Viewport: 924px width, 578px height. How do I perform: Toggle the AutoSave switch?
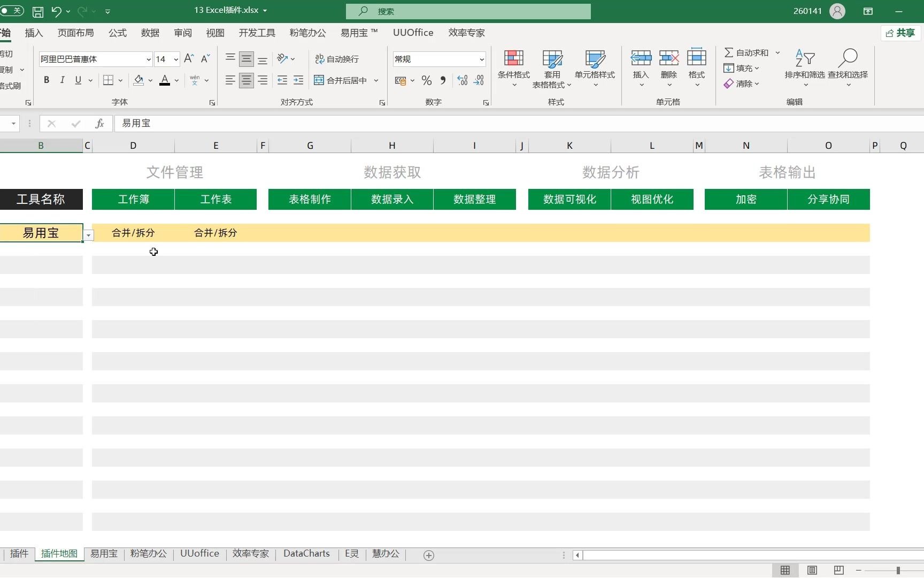[x=11, y=11]
